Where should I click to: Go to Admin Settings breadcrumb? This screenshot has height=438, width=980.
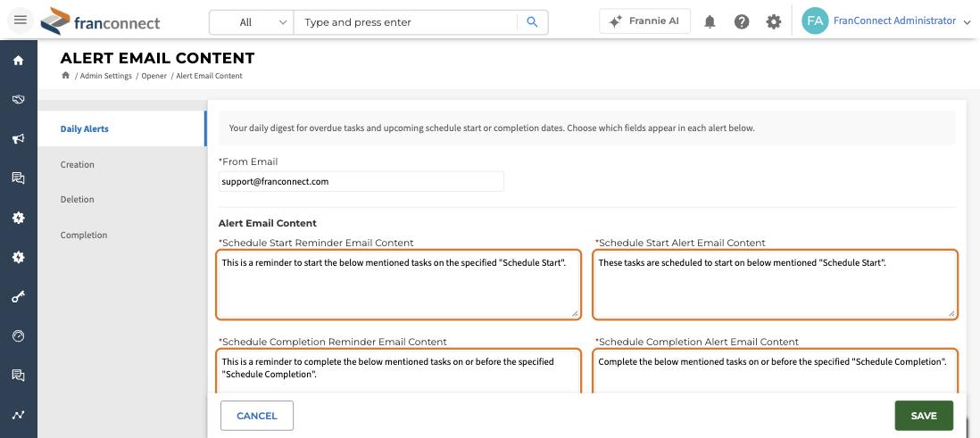pos(105,76)
